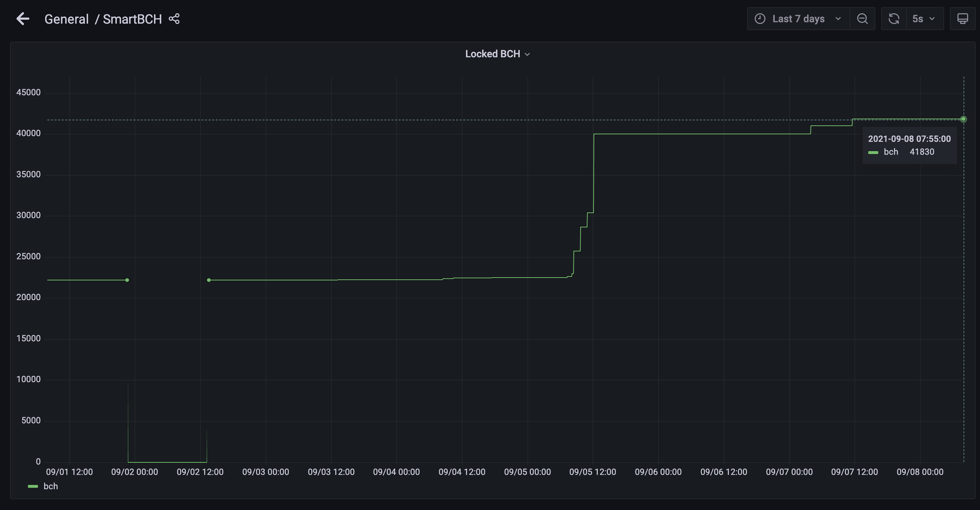Click the 10000 y-axis label
The height and width of the screenshot is (510, 980).
[x=29, y=379]
